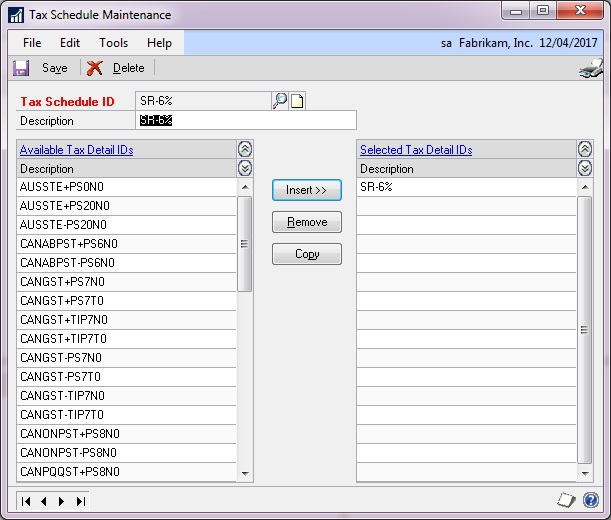
Task: Select CANGST-TIP7T0 row
Action: pos(127,415)
